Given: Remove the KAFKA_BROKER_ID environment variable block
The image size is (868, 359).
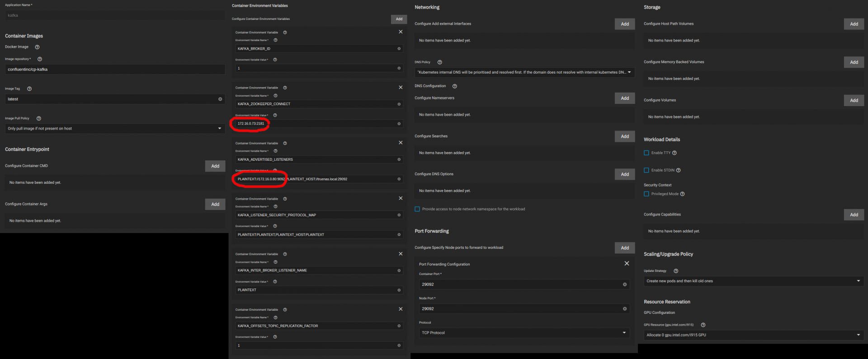Looking at the screenshot, I should (x=401, y=32).
